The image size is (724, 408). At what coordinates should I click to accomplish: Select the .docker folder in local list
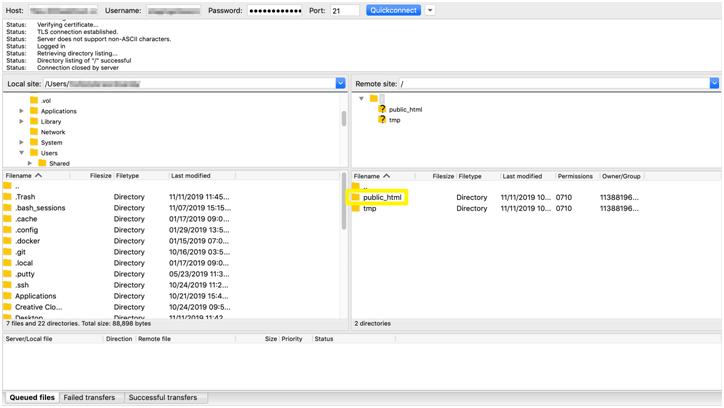pyautogui.click(x=27, y=241)
